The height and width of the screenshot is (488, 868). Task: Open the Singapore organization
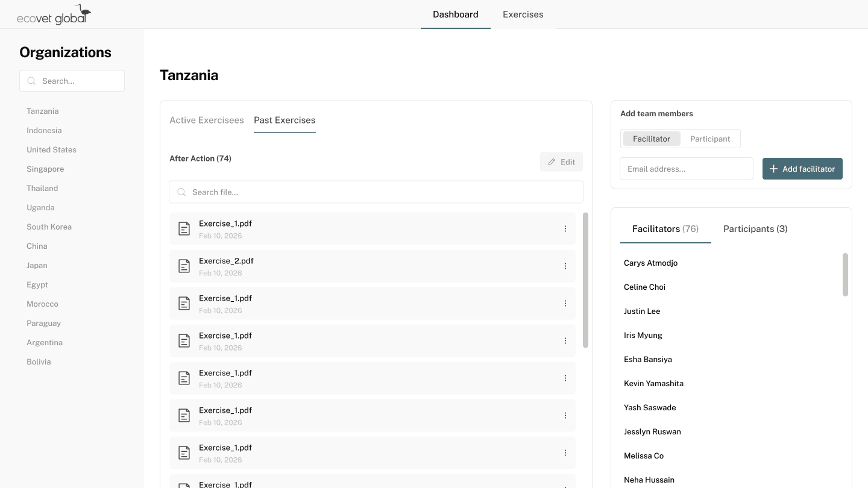tap(45, 169)
